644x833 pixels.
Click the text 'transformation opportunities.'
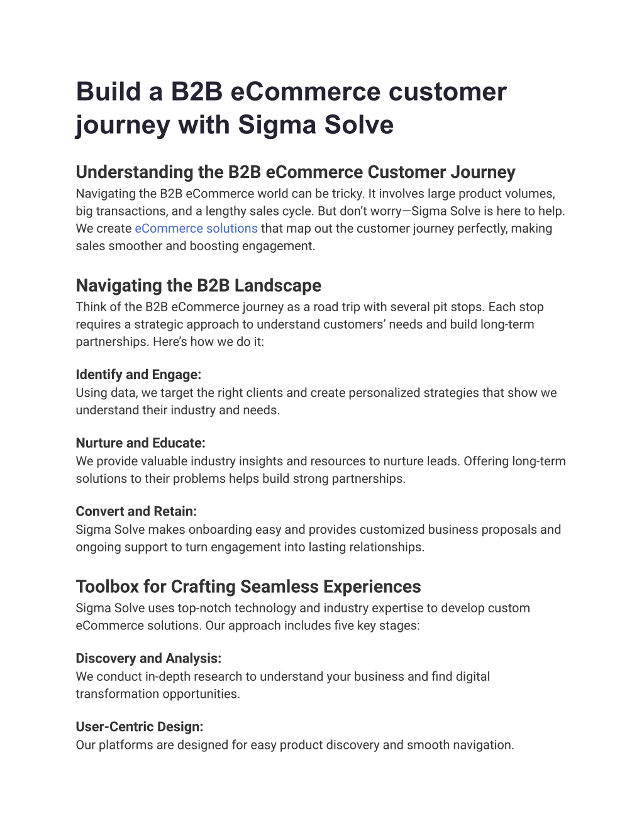(x=158, y=694)
